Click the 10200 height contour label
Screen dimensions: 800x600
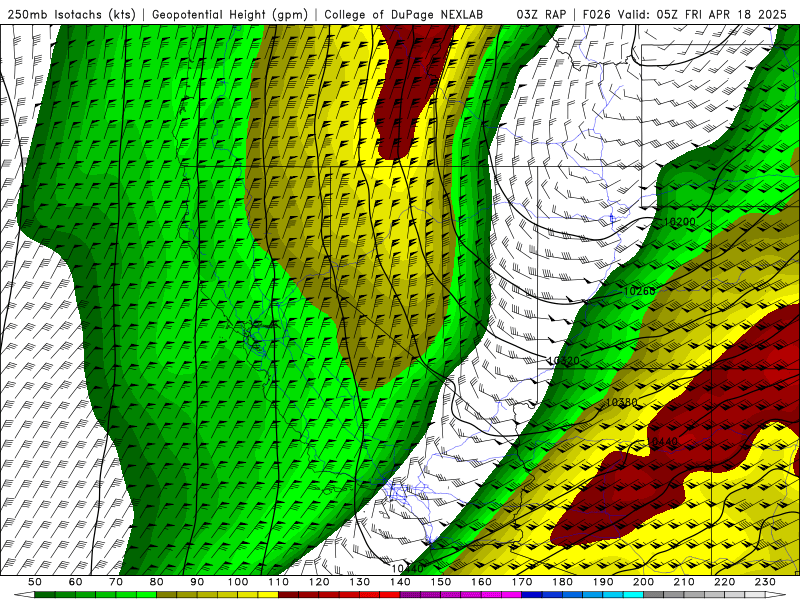[680, 222]
